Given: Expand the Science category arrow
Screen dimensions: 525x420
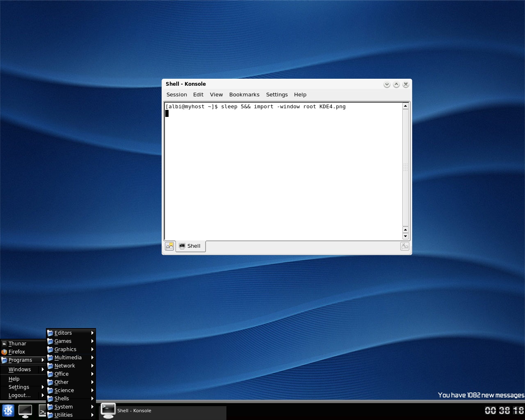Looking at the screenshot, I should click(92, 390).
